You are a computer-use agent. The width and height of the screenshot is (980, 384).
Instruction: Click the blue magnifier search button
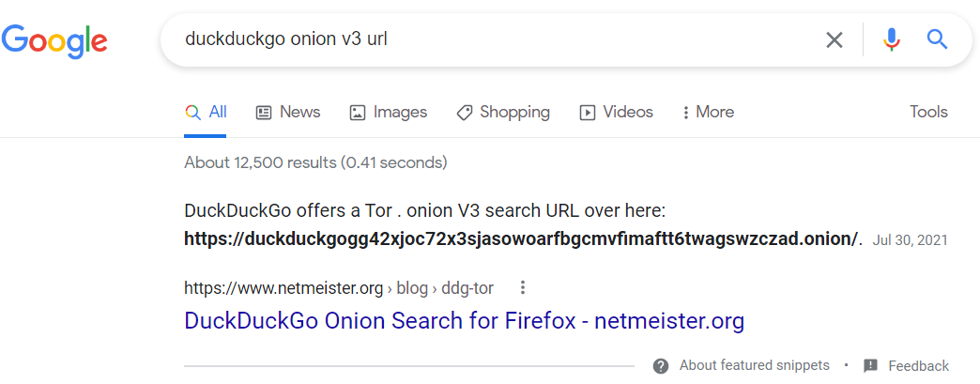click(937, 39)
